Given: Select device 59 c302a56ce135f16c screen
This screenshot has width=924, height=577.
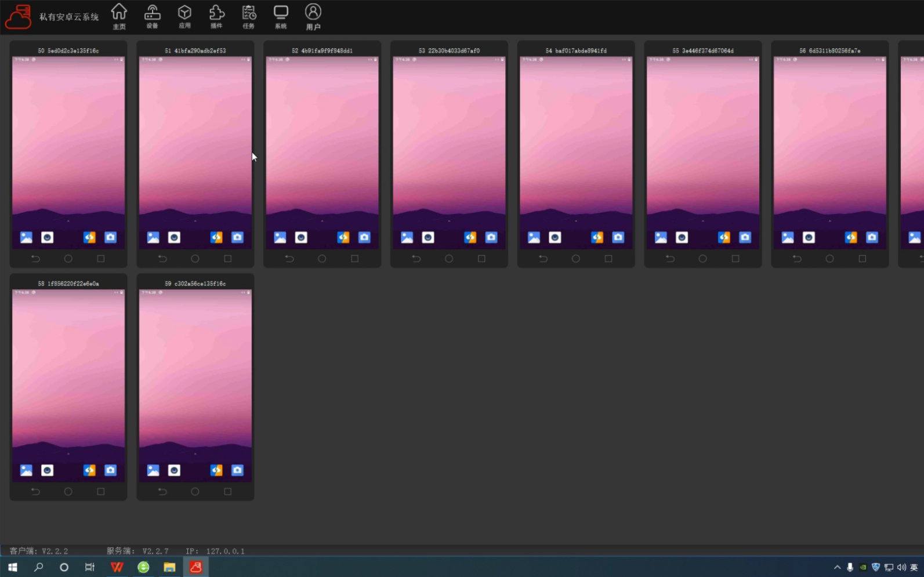Looking at the screenshot, I should (195, 386).
